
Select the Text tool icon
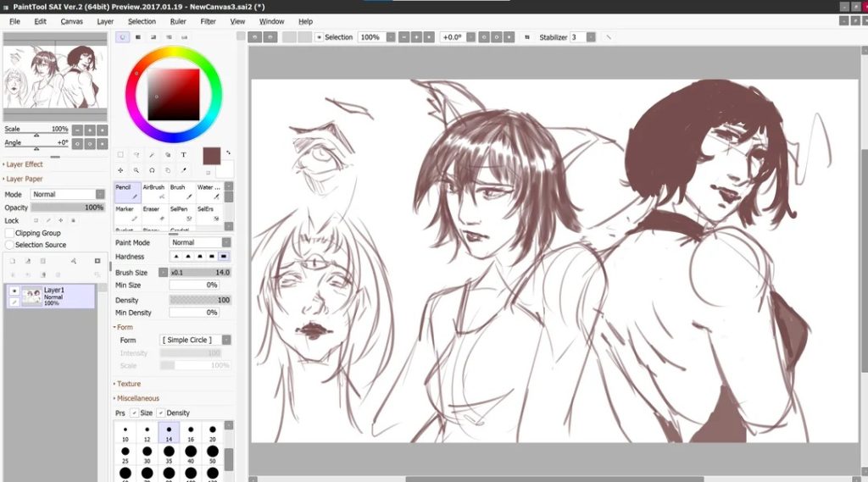pyautogui.click(x=183, y=155)
